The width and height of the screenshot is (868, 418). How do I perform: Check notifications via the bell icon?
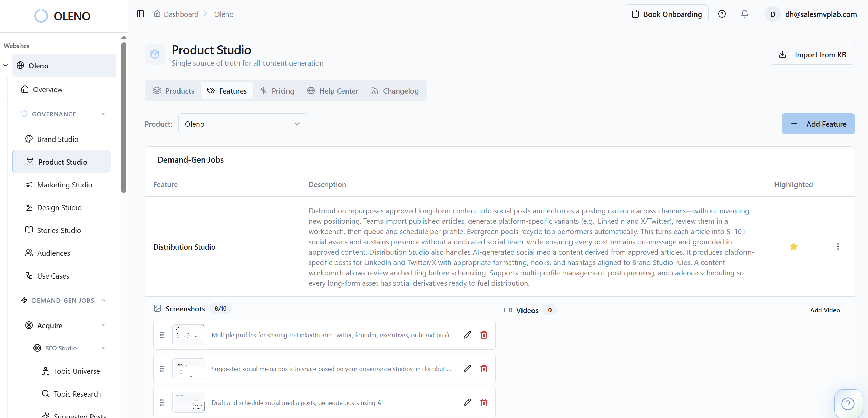tap(744, 14)
